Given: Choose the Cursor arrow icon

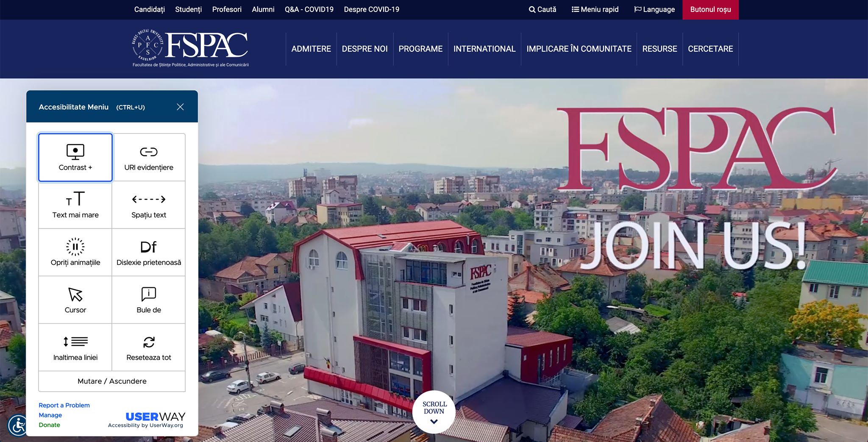Looking at the screenshot, I should 75,294.
